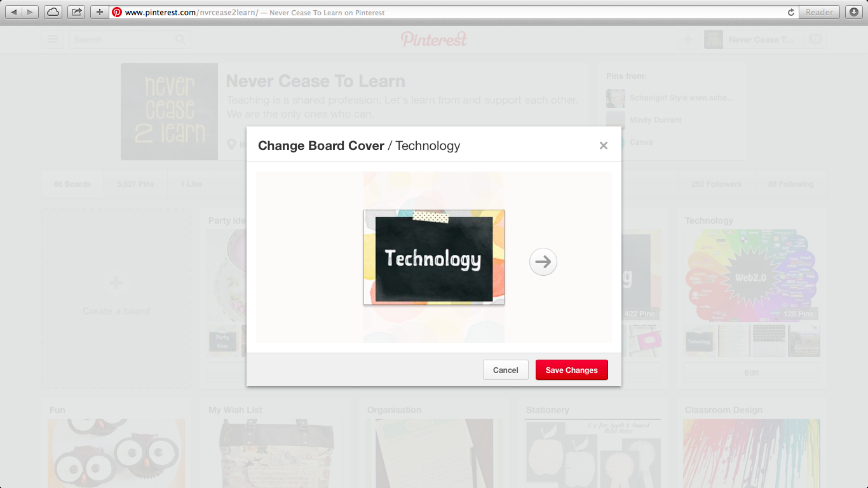Click the add pin plus button in header

(x=688, y=39)
